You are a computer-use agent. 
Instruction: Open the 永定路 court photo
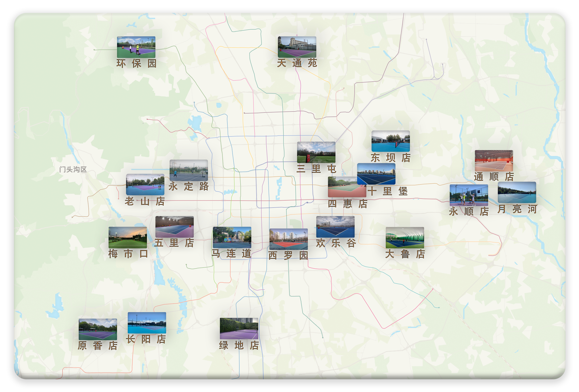[x=189, y=170]
